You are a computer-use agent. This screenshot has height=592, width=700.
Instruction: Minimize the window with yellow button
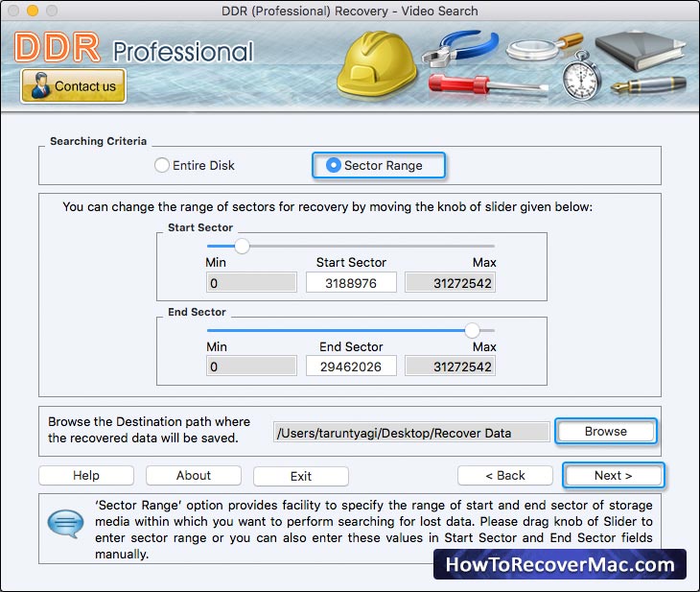(x=33, y=10)
